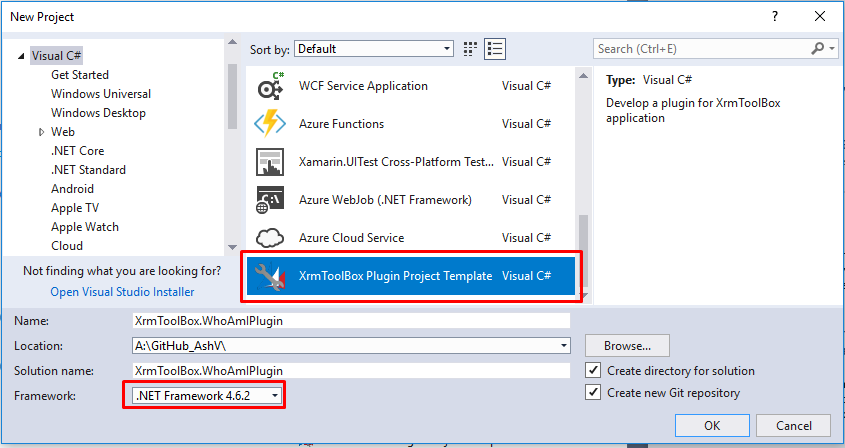Open the search options dropdown arrow
The width and height of the screenshot is (845, 448).
[832, 49]
